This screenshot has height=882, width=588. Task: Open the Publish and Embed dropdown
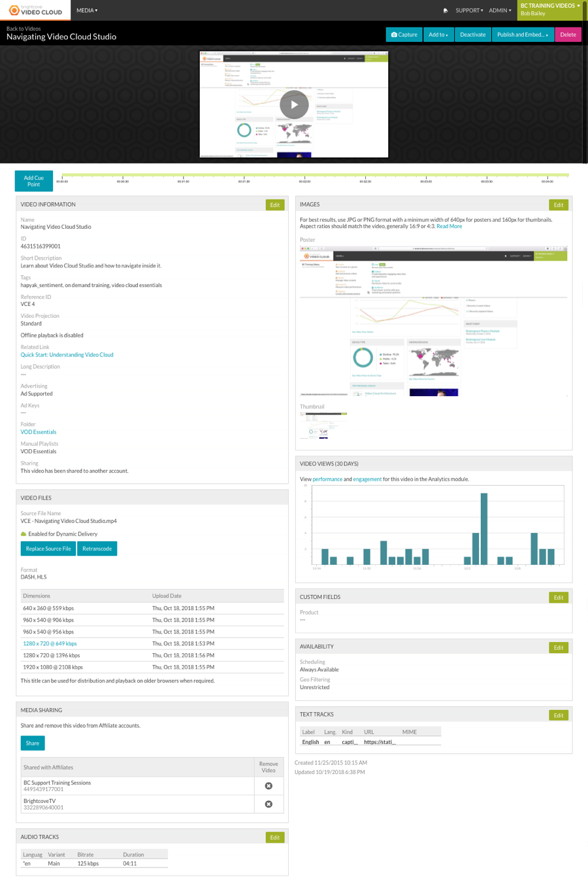522,35
